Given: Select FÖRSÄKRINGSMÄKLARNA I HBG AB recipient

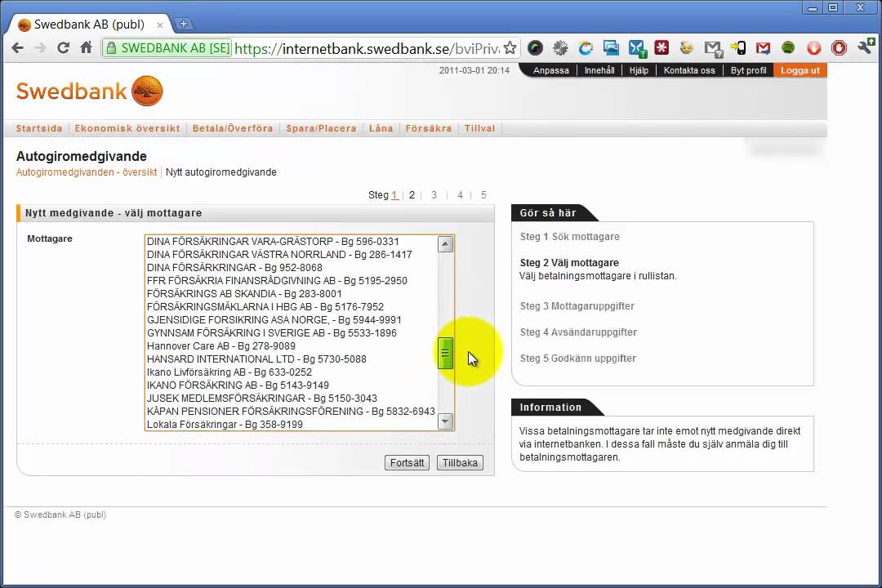Looking at the screenshot, I should (291, 307).
